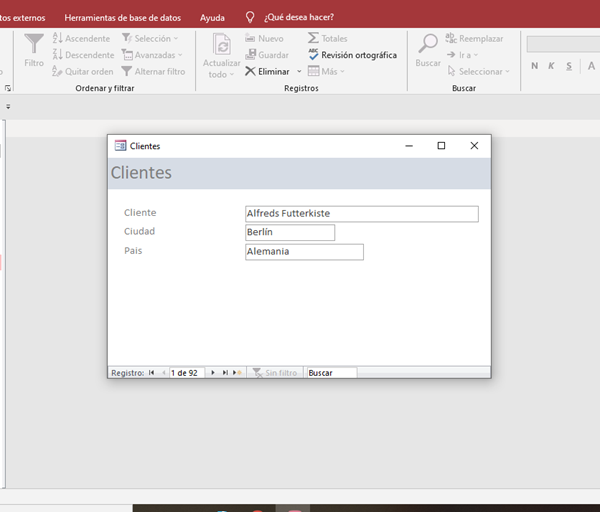Click the Buscar search box in record navigator

[331, 373]
